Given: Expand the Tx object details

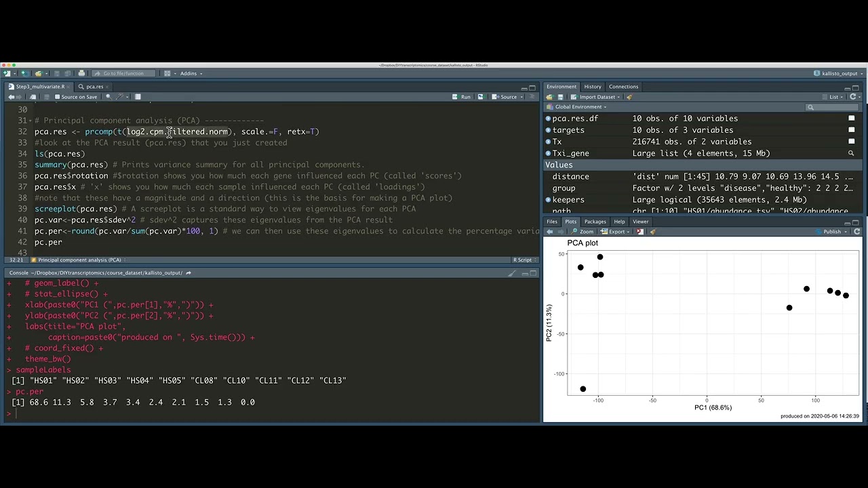Looking at the screenshot, I should [x=548, y=142].
